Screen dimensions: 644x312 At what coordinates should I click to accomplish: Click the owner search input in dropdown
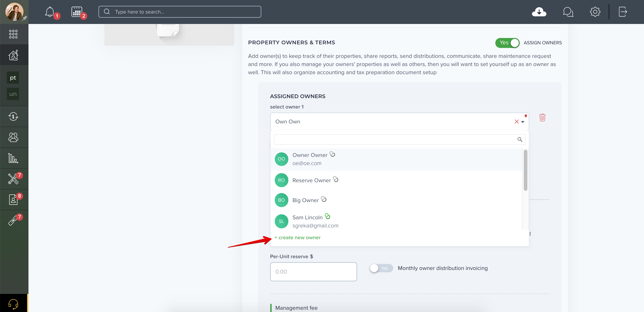point(400,139)
